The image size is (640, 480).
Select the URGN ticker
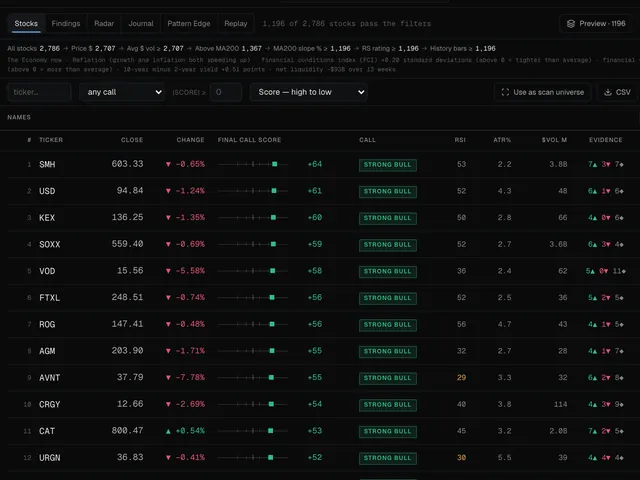pyautogui.click(x=50, y=458)
